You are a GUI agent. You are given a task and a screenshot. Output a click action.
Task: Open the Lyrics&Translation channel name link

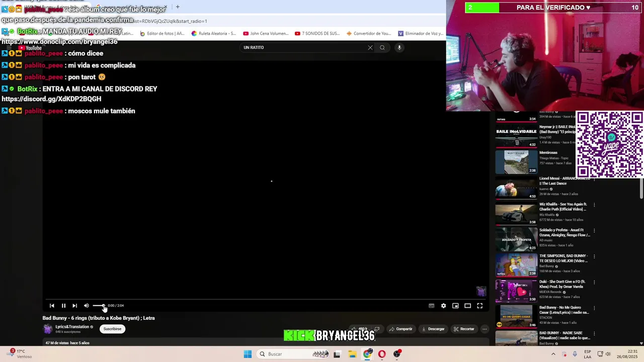72,327
